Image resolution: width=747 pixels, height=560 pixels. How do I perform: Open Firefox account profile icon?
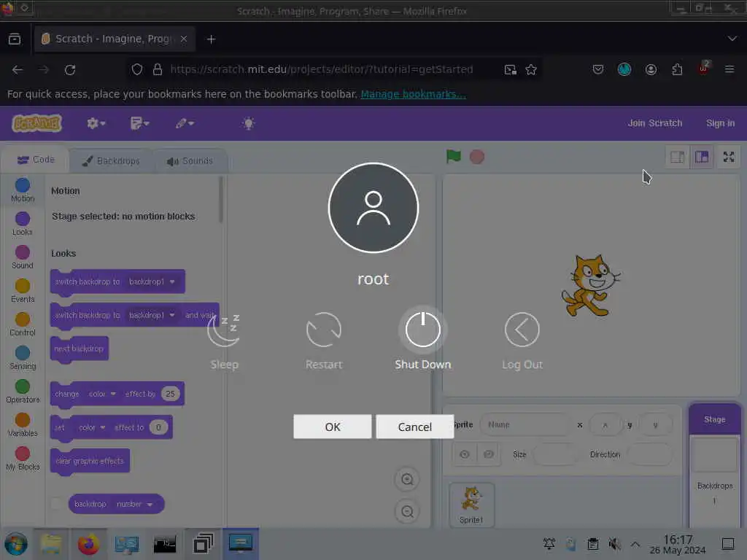pyautogui.click(x=651, y=69)
